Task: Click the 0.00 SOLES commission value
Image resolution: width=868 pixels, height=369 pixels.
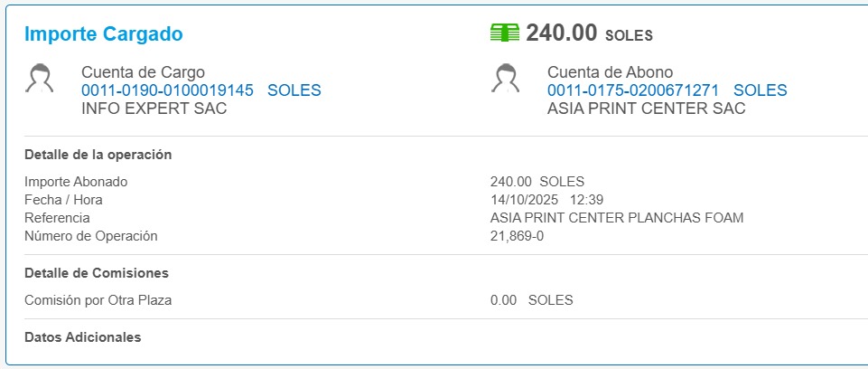Action: 531,300
